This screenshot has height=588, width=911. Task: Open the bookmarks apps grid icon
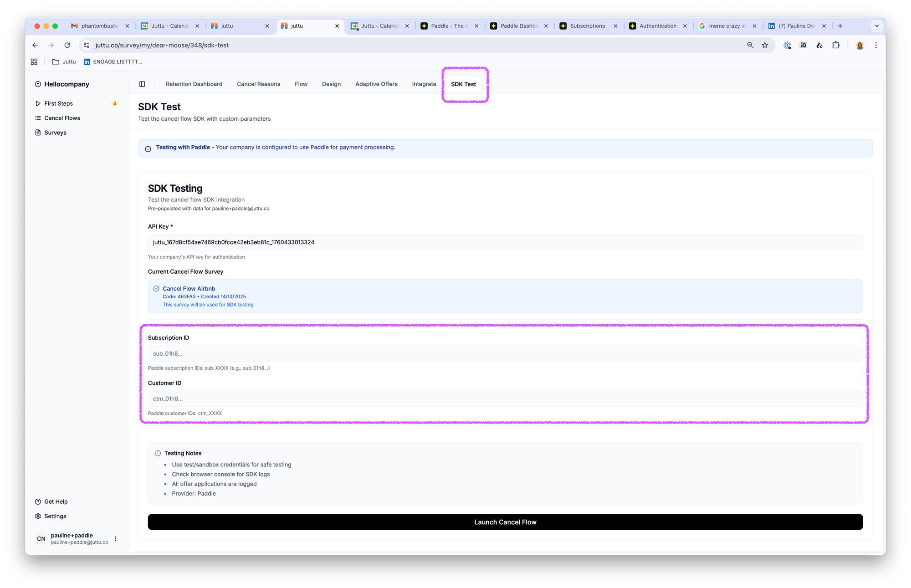pyautogui.click(x=34, y=62)
